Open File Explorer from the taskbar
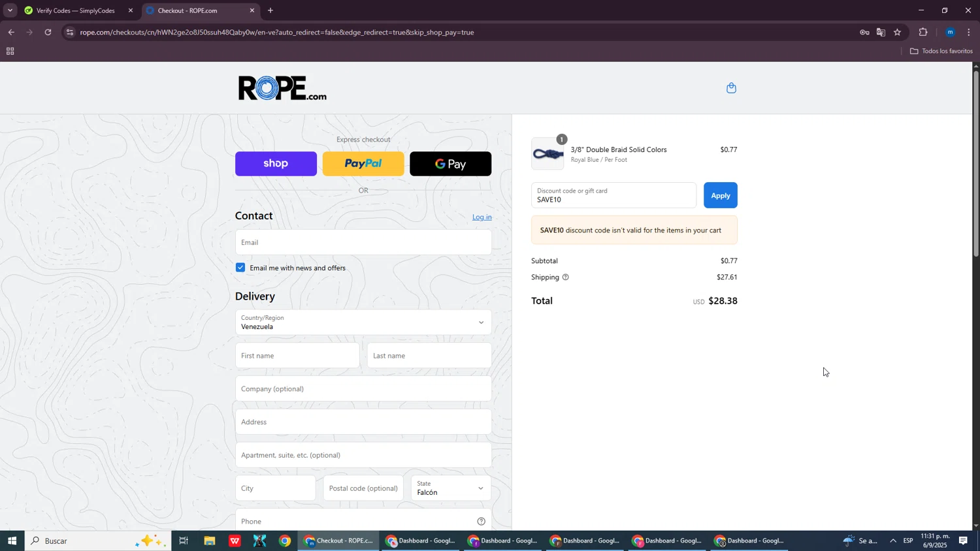The width and height of the screenshot is (980, 551). click(210, 541)
